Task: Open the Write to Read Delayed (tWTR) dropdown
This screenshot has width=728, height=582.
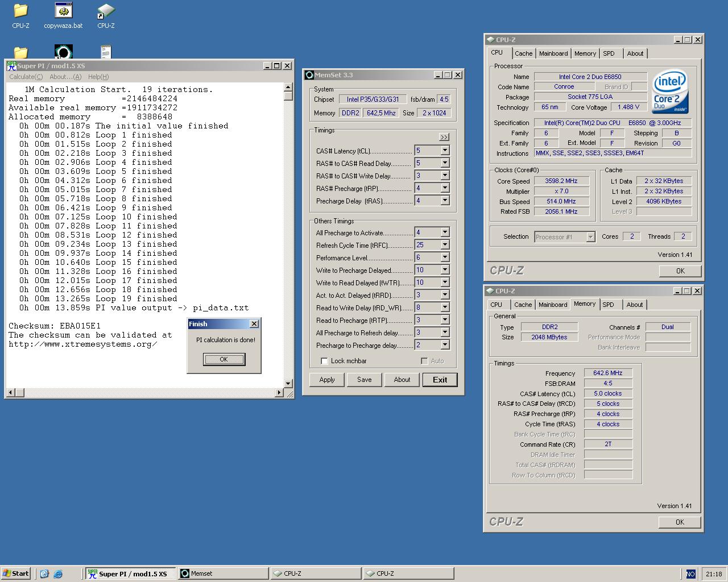Action: coord(445,282)
